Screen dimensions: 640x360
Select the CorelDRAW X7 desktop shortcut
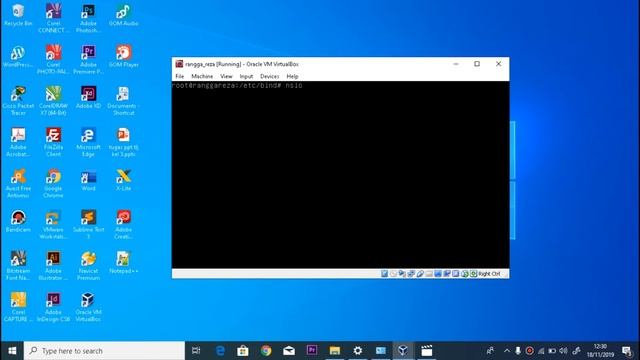point(53,101)
